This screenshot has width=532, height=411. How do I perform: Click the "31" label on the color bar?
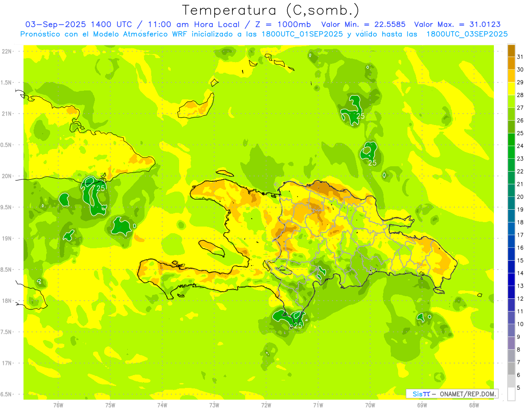[x=520, y=57]
